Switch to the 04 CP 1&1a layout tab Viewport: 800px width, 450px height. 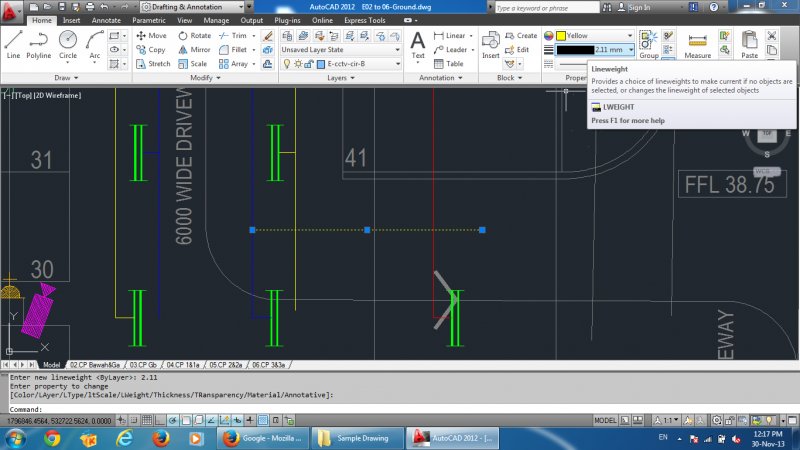click(x=183, y=365)
